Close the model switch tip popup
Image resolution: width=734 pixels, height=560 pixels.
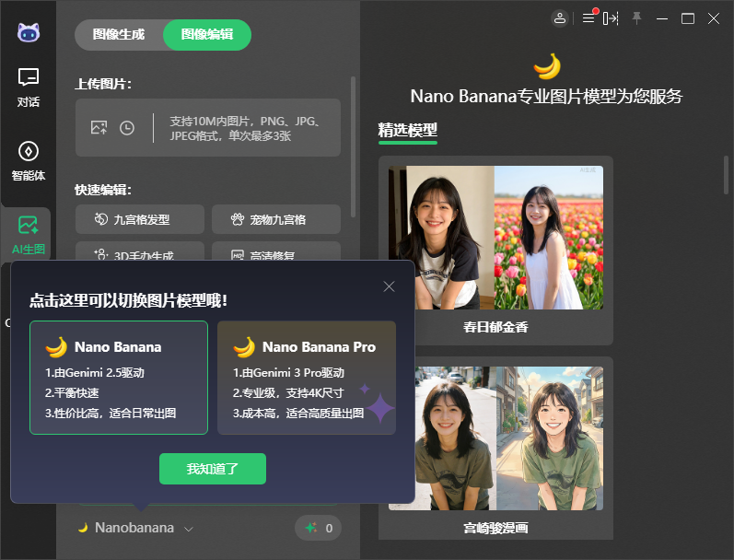point(389,286)
